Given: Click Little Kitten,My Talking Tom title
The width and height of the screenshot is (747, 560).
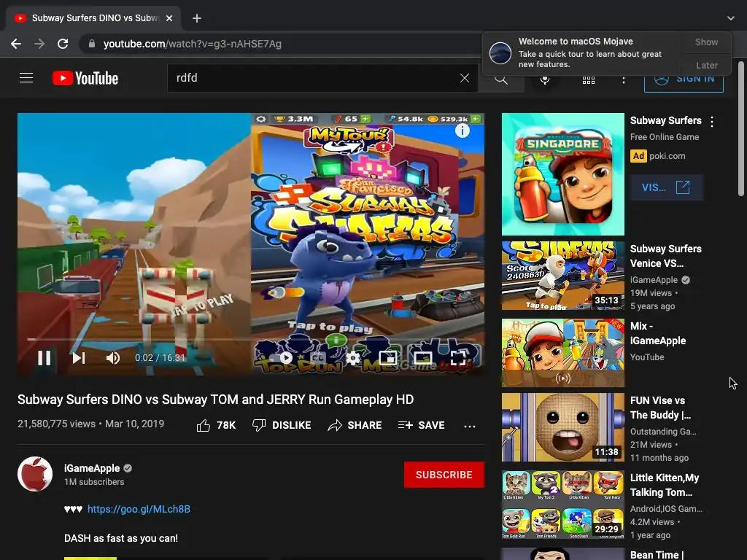Looking at the screenshot, I should click(x=665, y=485).
